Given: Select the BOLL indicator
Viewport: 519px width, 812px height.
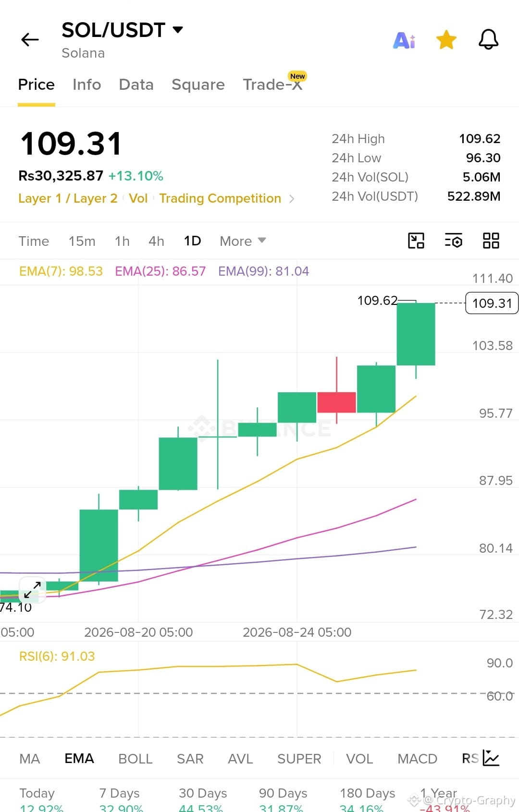Looking at the screenshot, I should point(136,759).
